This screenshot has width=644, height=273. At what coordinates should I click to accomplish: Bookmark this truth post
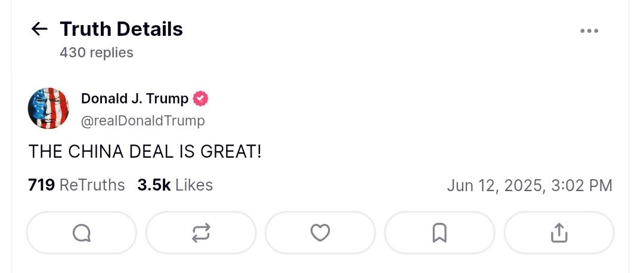pos(439,233)
